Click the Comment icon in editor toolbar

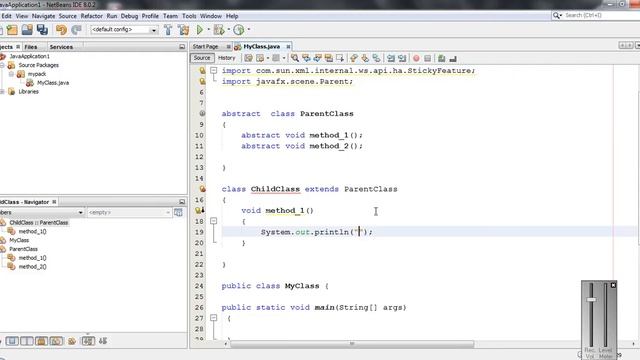(441, 58)
